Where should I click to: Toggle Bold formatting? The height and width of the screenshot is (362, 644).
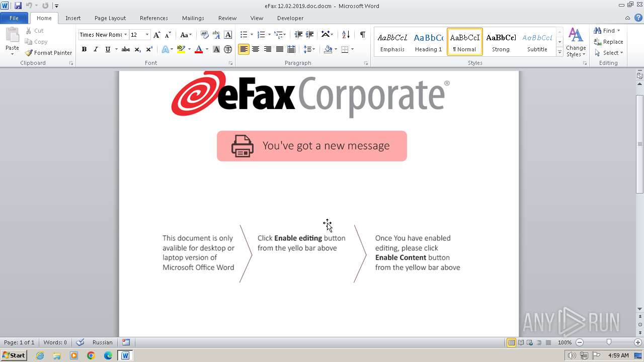point(84,49)
